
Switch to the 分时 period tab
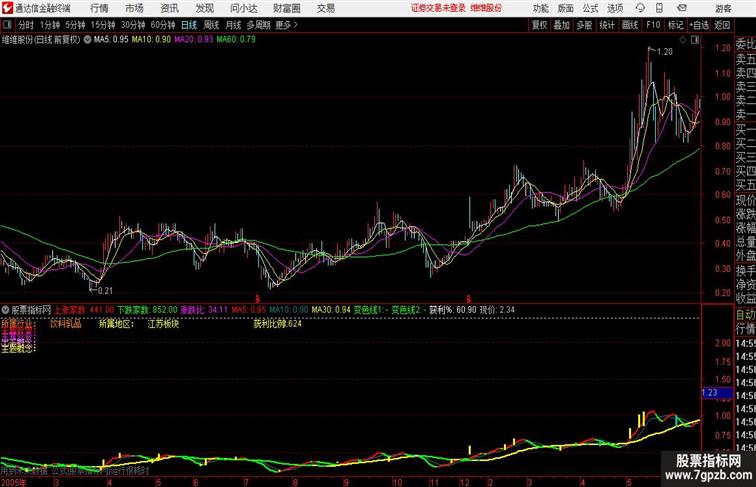pyautogui.click(x=26, y=25)
